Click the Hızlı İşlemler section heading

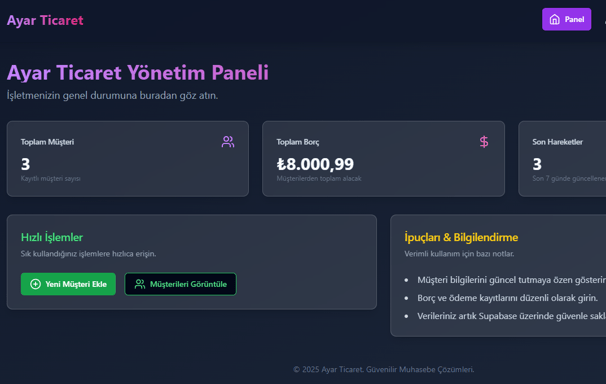tap(52, 237)
